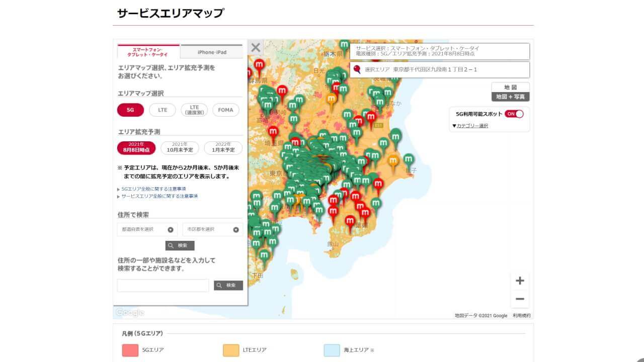Select the LTE area map option
644x362 pixels.
[x=162, y=110]
